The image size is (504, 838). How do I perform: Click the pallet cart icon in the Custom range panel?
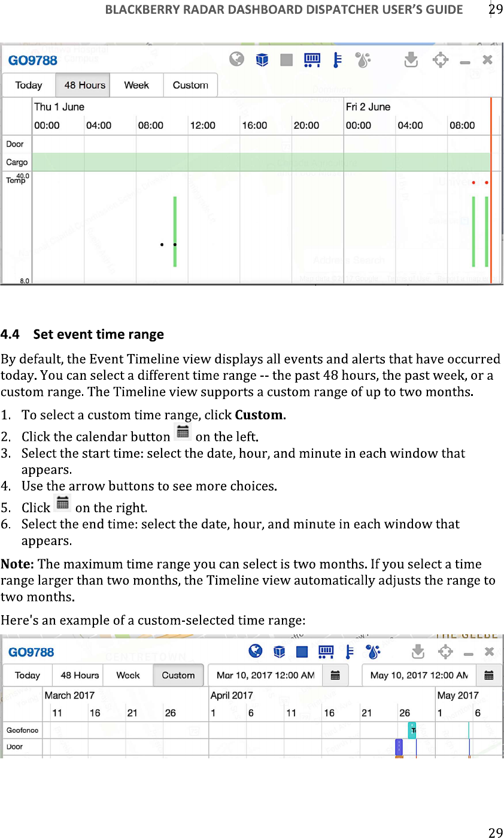[326, 652]
